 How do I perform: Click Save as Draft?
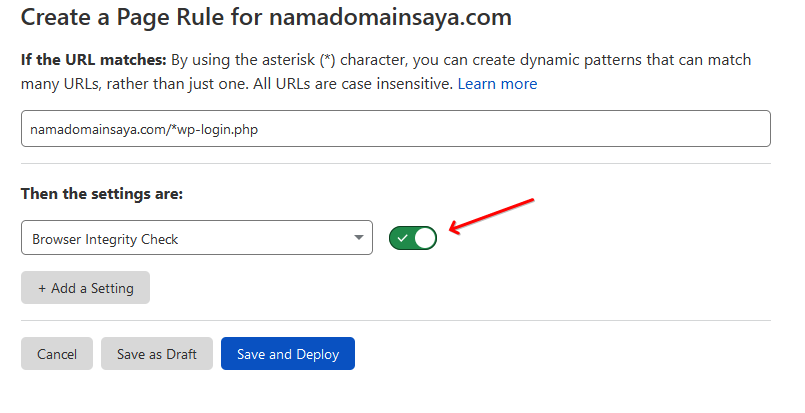[x=157, y=354]
